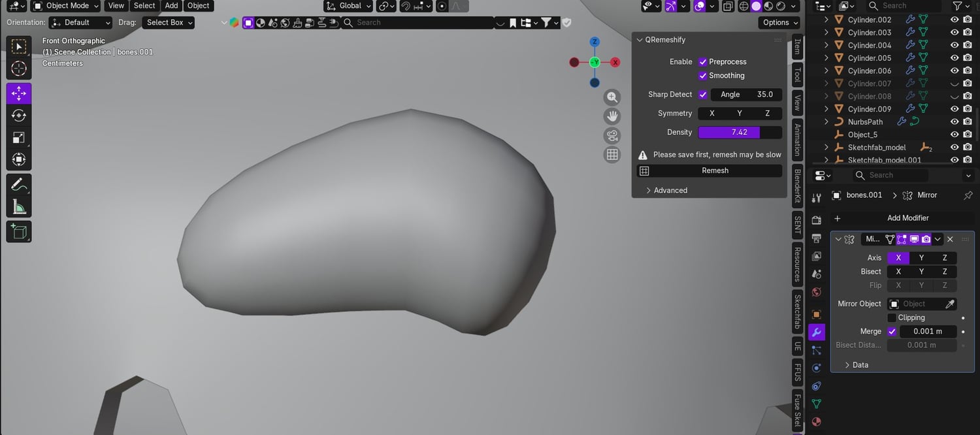980x435 pixels.
Task: Open the Modifiers wrench properties tab
Action: (816, 332)
